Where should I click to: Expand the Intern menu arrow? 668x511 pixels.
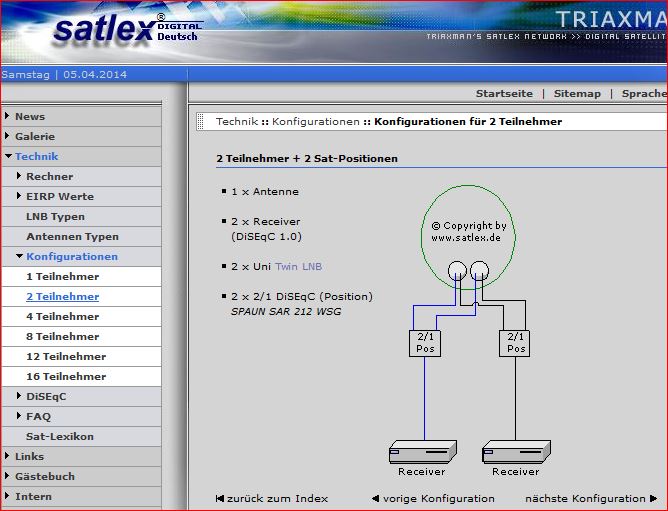point(7,496)
